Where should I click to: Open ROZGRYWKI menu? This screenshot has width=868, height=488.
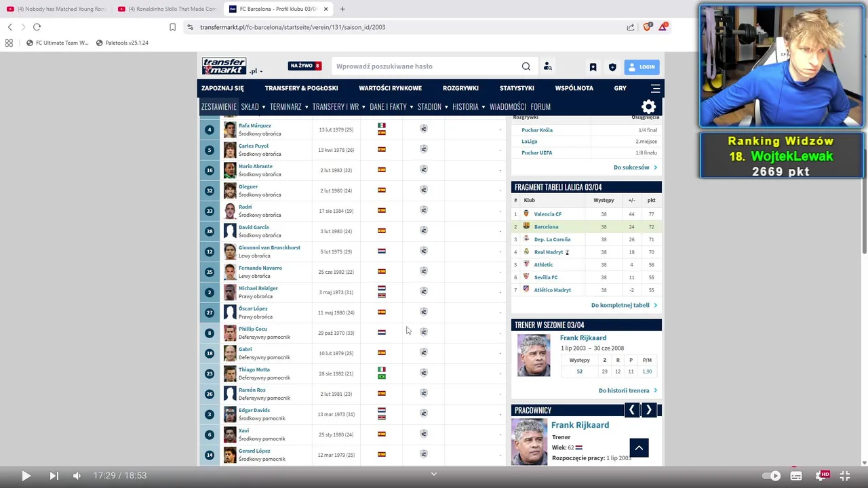(x=460, y=88)
